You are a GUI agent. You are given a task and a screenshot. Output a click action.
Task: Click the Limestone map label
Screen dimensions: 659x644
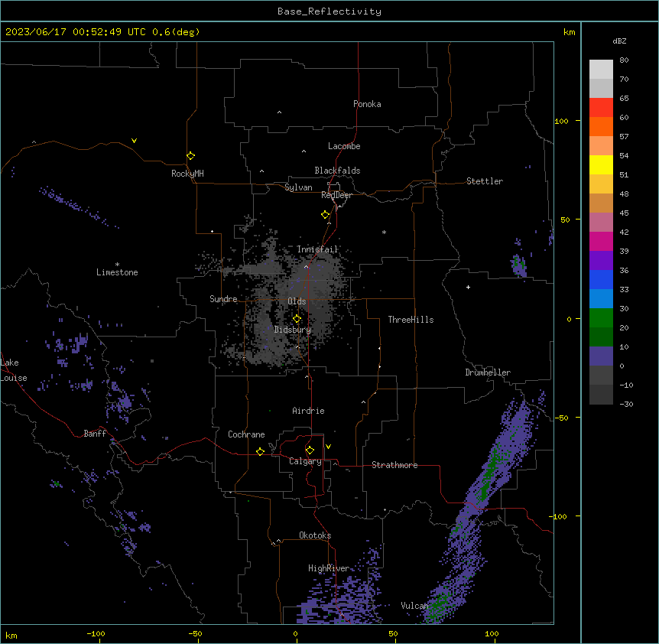click(117, 272)
